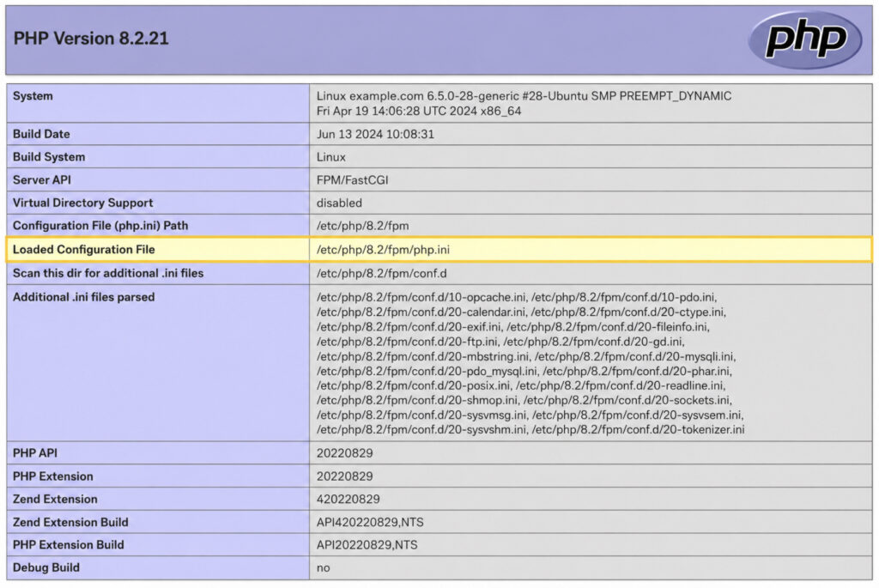Screen dimensions: 879x588
Task: Select the PHP API value 20220829
Action: [x=345, y=453]
